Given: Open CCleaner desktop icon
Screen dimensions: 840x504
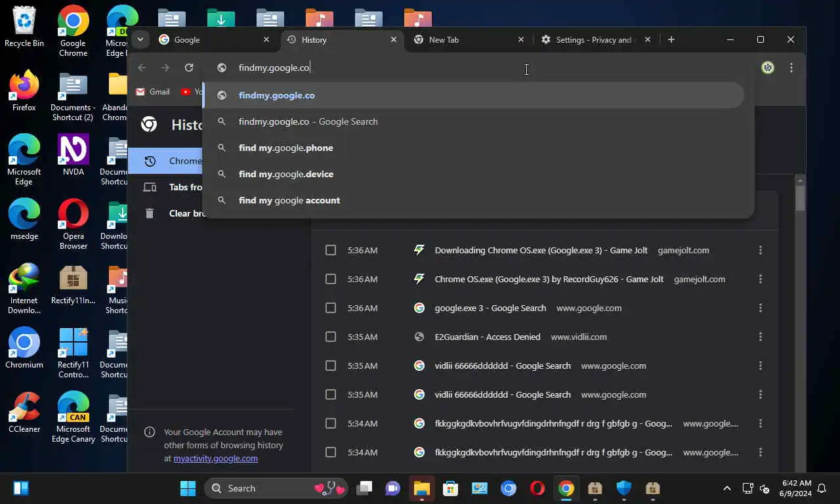Looking at the screenshot, I should pyautogui.click(x=24, y=412).
